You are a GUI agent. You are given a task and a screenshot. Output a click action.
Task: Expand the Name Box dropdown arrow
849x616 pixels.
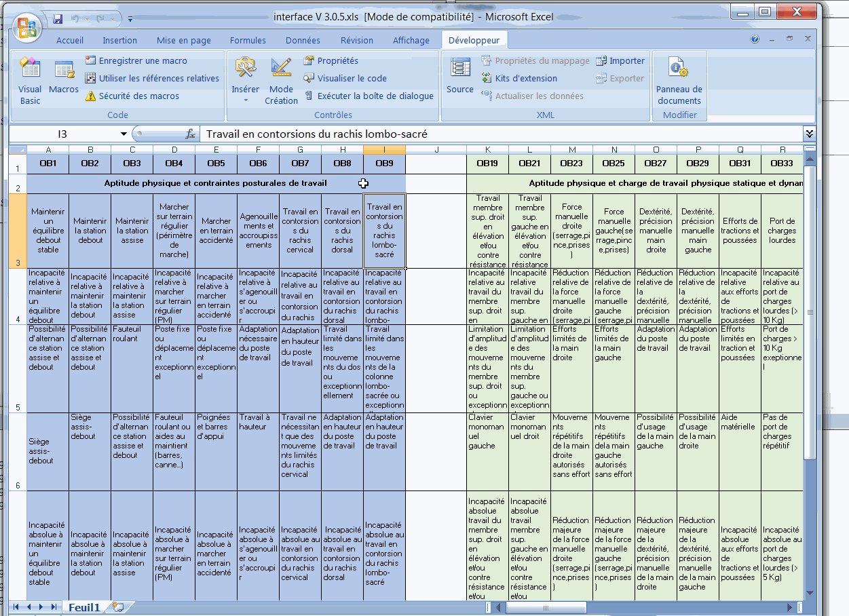[x=124, y=134]
